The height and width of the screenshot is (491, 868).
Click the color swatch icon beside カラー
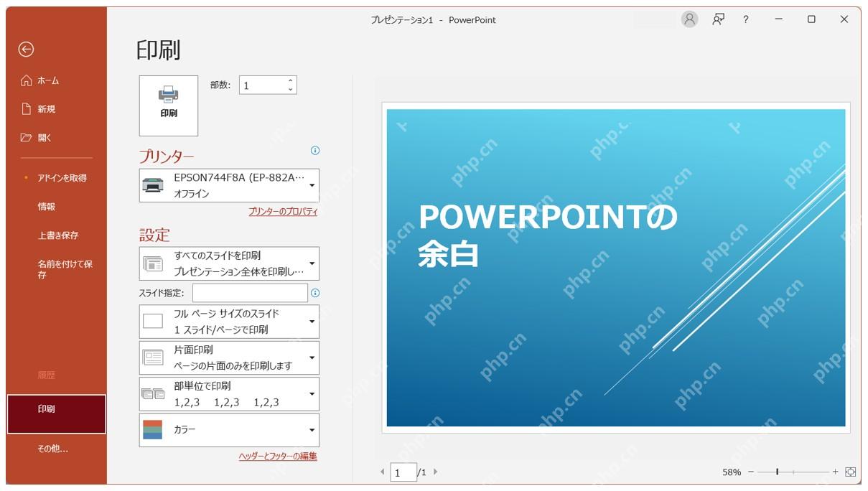click(153, 430)
